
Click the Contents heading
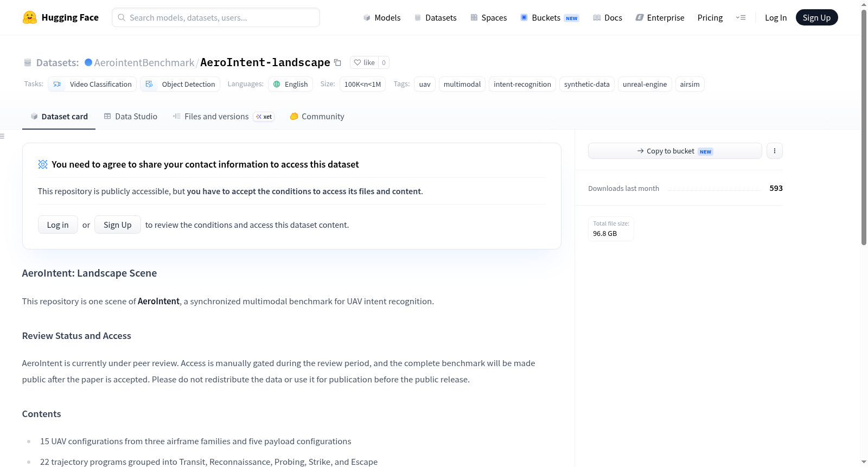(41, 414)
